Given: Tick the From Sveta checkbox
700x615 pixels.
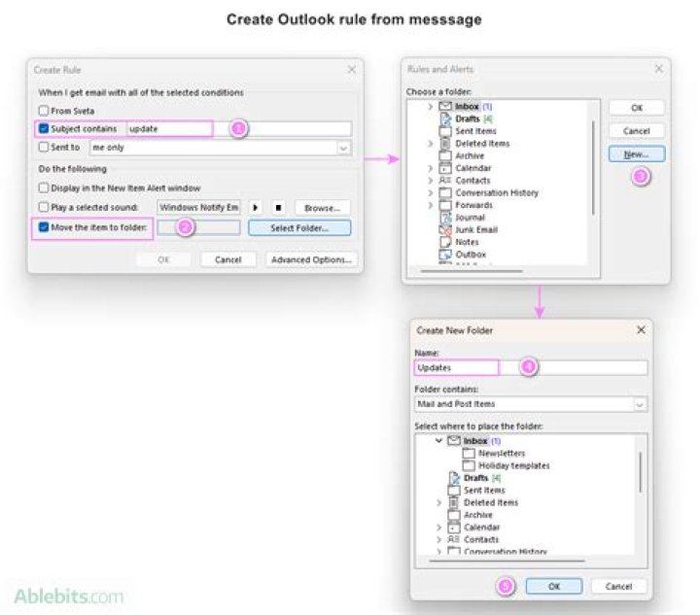Looking at the screenshot, I should tap(44, 111).
